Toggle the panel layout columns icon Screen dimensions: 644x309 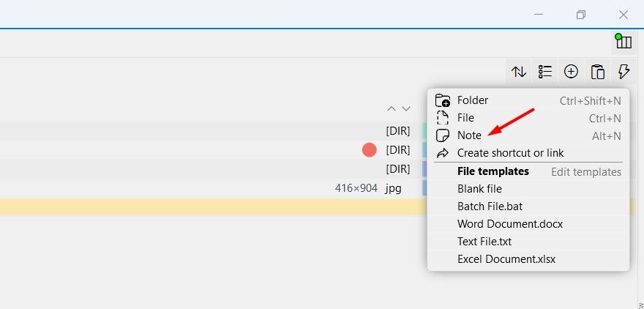(624, 42)
